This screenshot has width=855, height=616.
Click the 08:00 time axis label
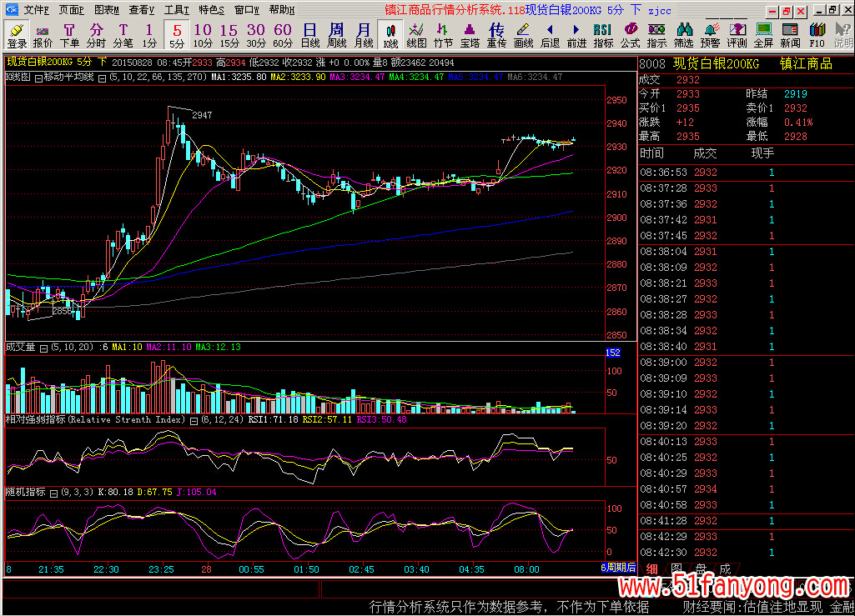526,569
